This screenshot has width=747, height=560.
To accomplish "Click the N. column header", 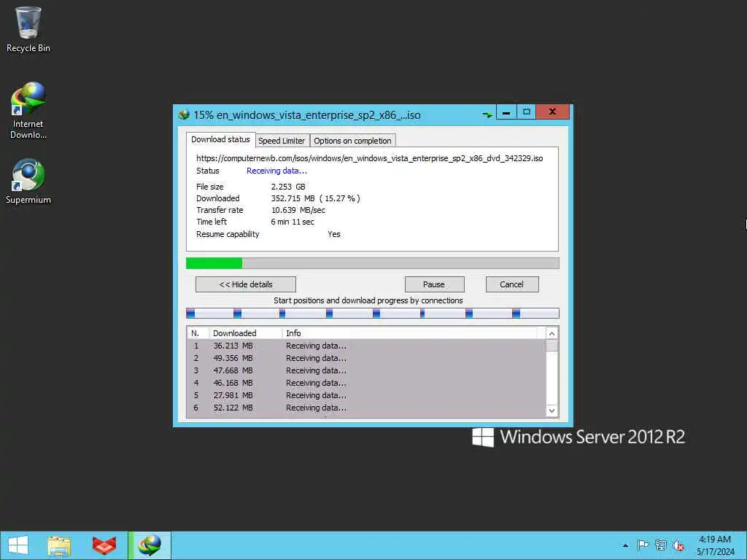I will coord(198,333).
